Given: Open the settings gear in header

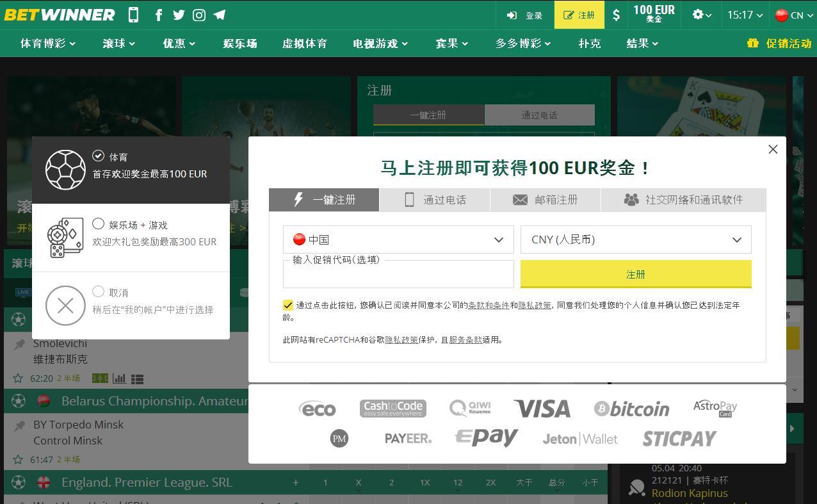Looking at the screenshot, I should (702, 15).
